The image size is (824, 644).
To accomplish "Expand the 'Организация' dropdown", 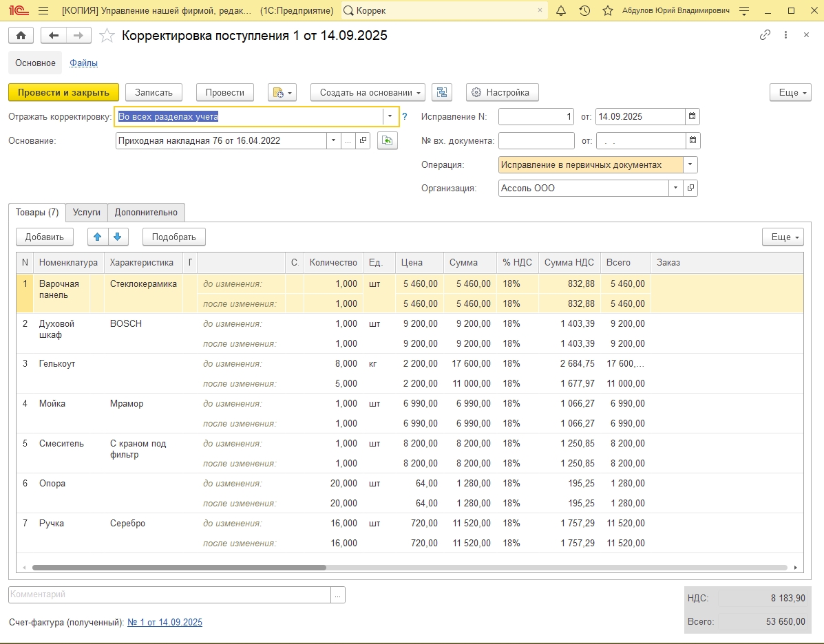I will click(675, 188).
